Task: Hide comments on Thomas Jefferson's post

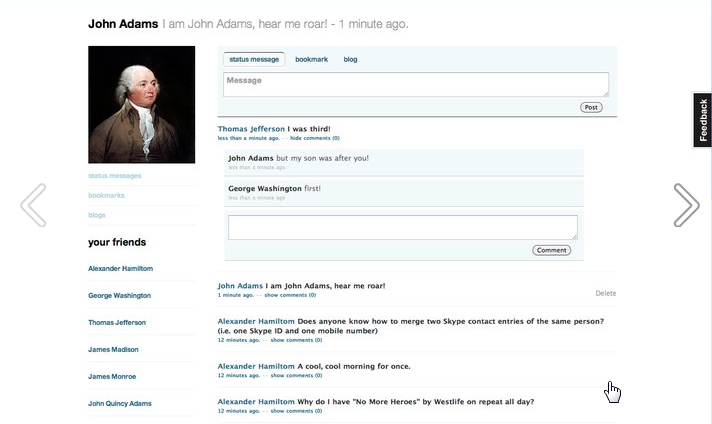Action: (x=315, y=138)
